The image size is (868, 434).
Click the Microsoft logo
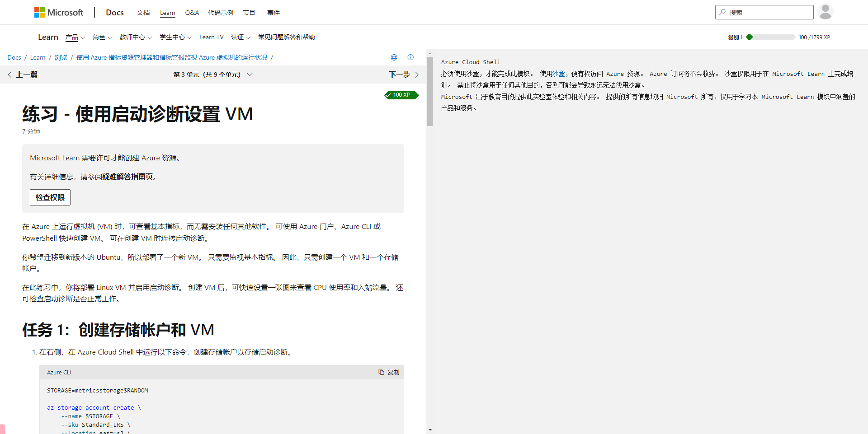(x=59, y=13)
